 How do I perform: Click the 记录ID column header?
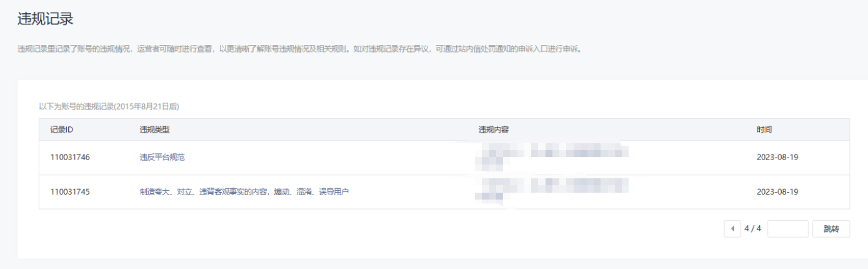coord(62,130)
